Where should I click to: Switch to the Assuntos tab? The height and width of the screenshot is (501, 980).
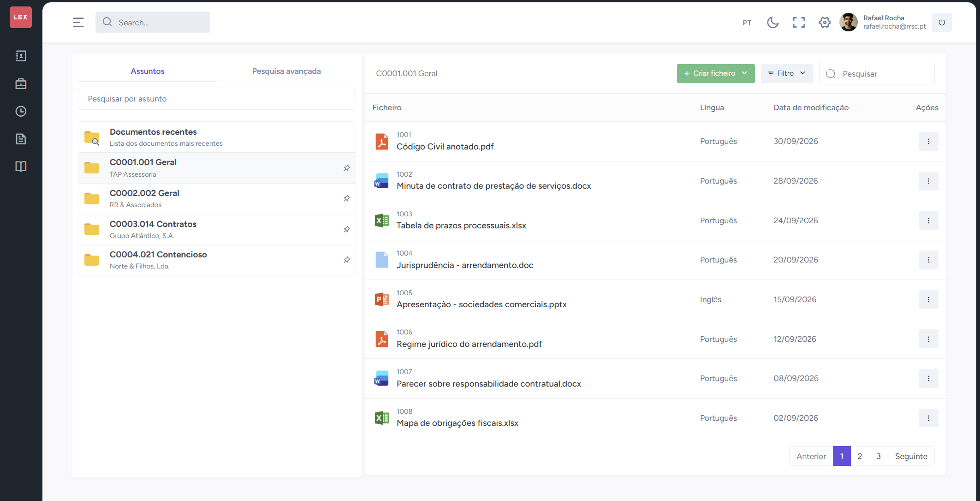148,71
